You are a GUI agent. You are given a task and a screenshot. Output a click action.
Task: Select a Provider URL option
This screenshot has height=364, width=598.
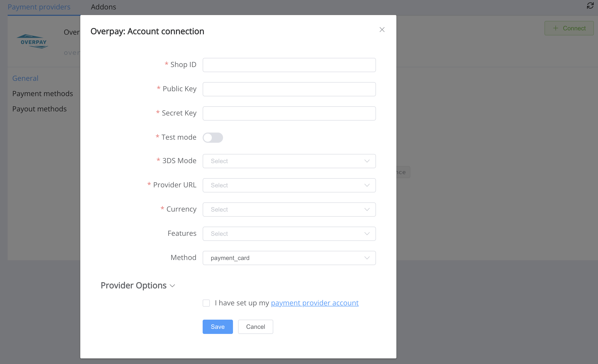(289, 185)
